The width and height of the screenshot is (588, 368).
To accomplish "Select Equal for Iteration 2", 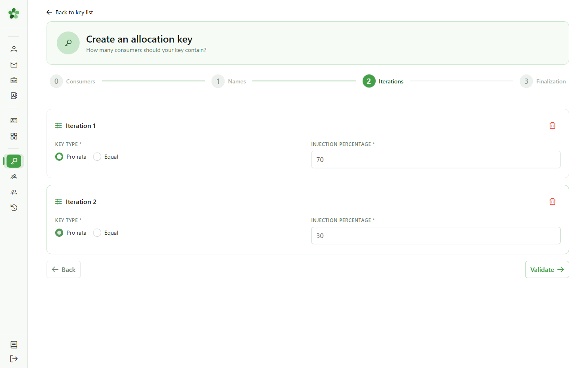I will 97,233.
